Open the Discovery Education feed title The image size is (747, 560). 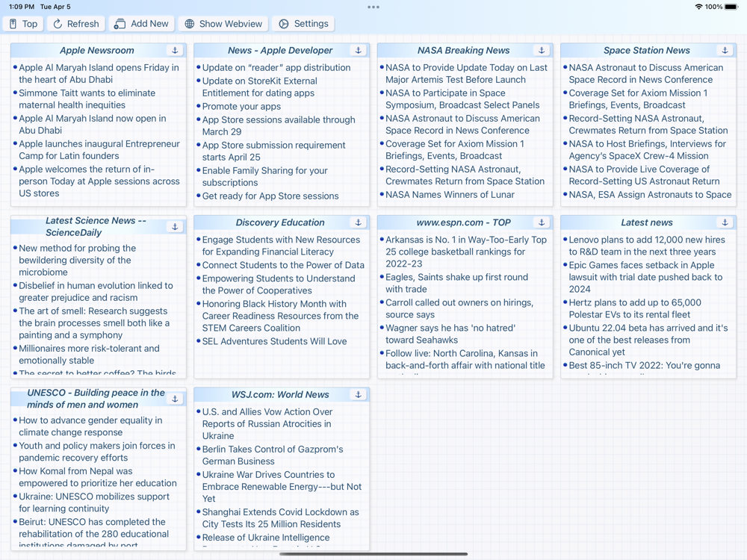point(280,223)
